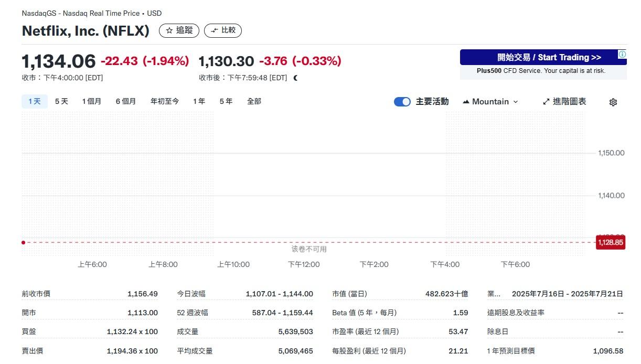
Task: Open the Mountain chart type dropdown
Action: click(489, 101)
